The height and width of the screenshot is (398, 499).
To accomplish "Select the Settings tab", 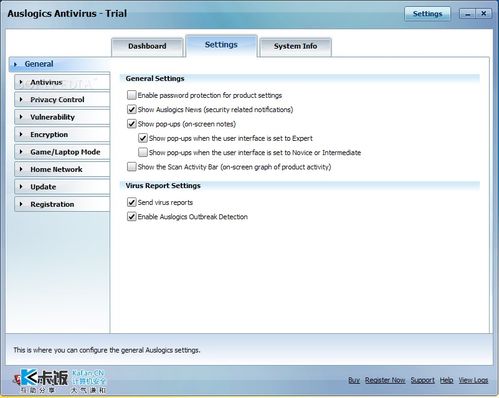I will click(221, 45).
